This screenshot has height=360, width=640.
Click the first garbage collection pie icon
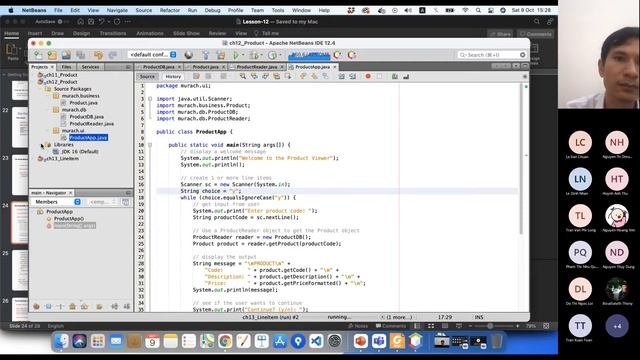338,55
